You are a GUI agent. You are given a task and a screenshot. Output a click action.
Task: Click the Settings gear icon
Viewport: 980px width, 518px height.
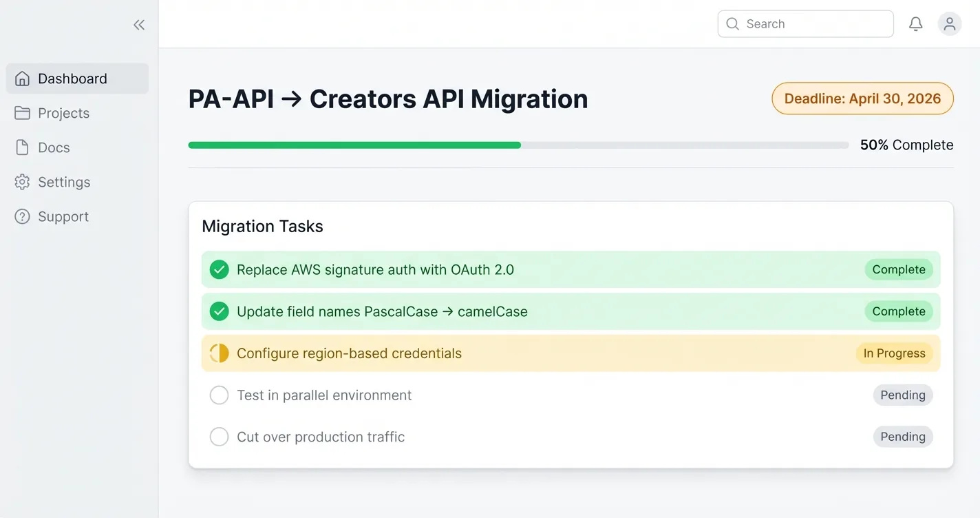21,182
